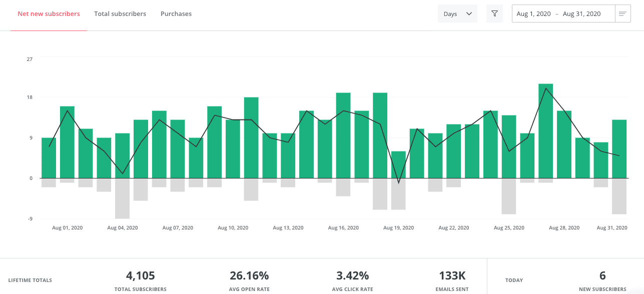Select the 3.42% average click rate stat

tap(352, 275)
